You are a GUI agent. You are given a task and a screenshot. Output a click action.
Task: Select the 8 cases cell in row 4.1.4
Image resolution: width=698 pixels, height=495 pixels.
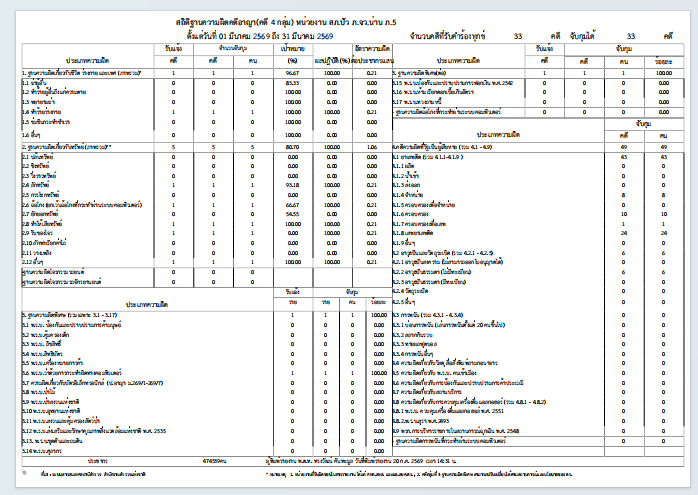(x=624, y=195)
